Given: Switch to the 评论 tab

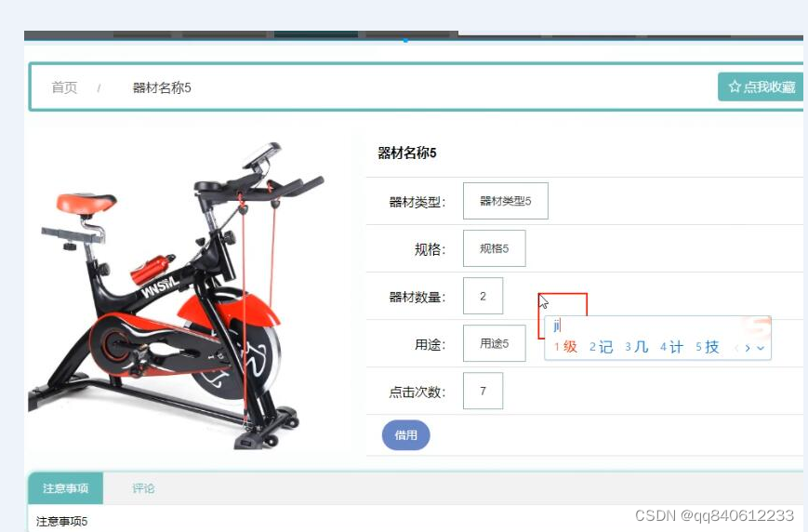Looking at the screenshot, I should click(x=143, y=487).
